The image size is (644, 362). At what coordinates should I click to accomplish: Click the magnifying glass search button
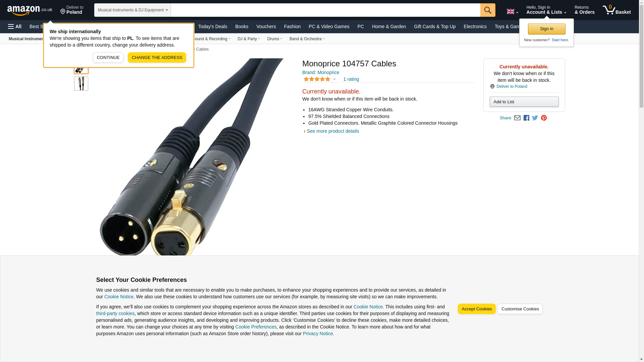pos(487,10)
